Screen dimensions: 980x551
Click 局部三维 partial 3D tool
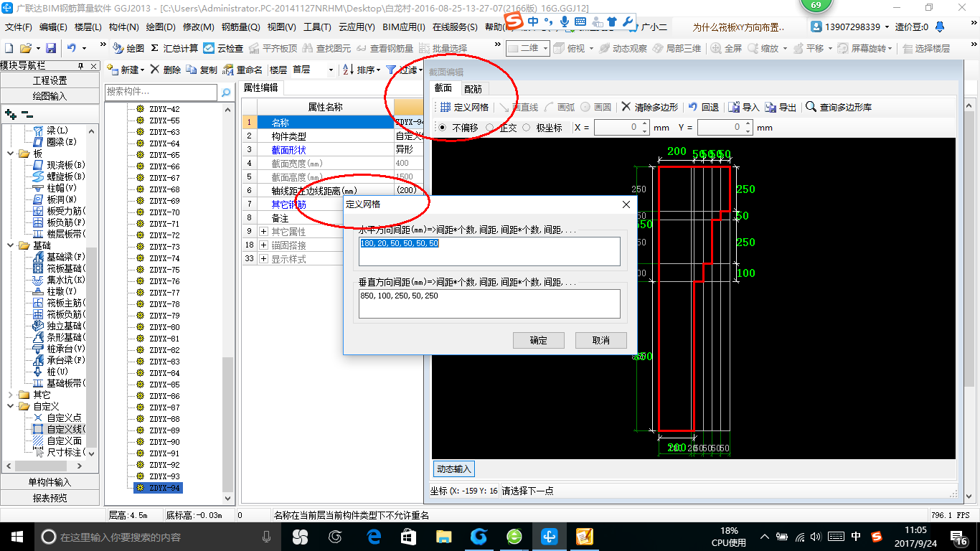677,48
